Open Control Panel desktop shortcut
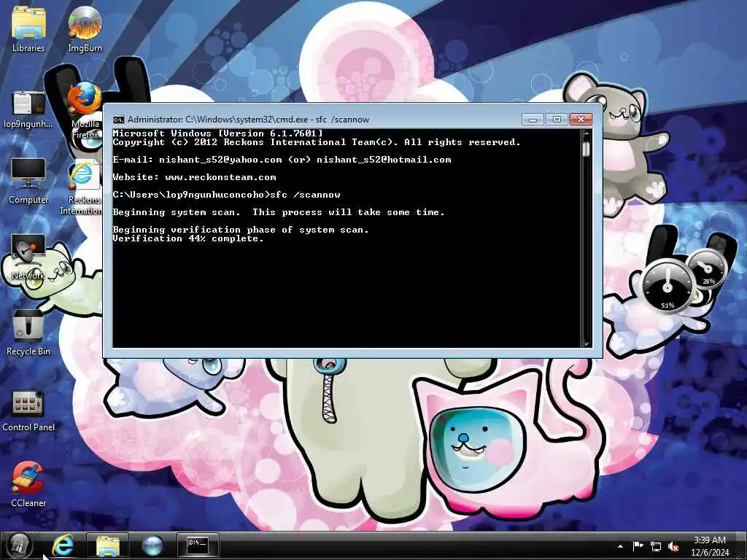The width and height of the screenshot is (747, 560). click(28, 410)
